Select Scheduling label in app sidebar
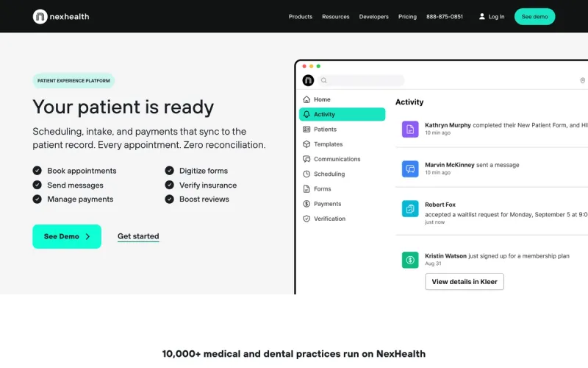 (x=329, y=174)
